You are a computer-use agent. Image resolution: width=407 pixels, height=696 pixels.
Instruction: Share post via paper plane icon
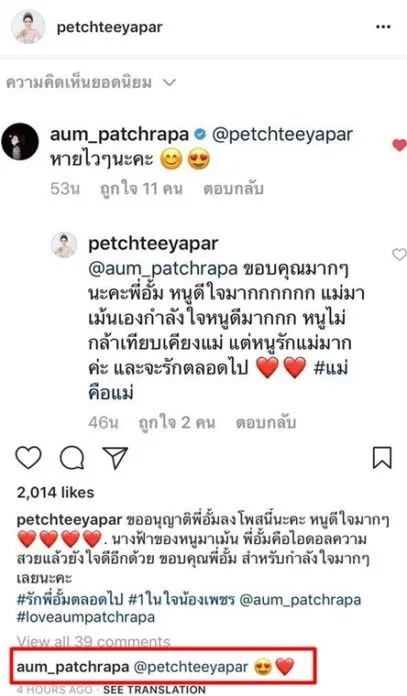115,458
